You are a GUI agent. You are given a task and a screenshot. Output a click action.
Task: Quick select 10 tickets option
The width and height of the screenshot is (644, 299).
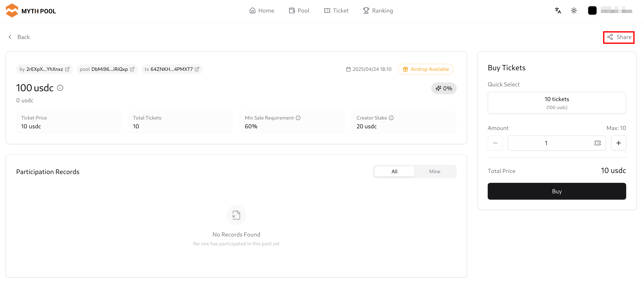point(557,103)
